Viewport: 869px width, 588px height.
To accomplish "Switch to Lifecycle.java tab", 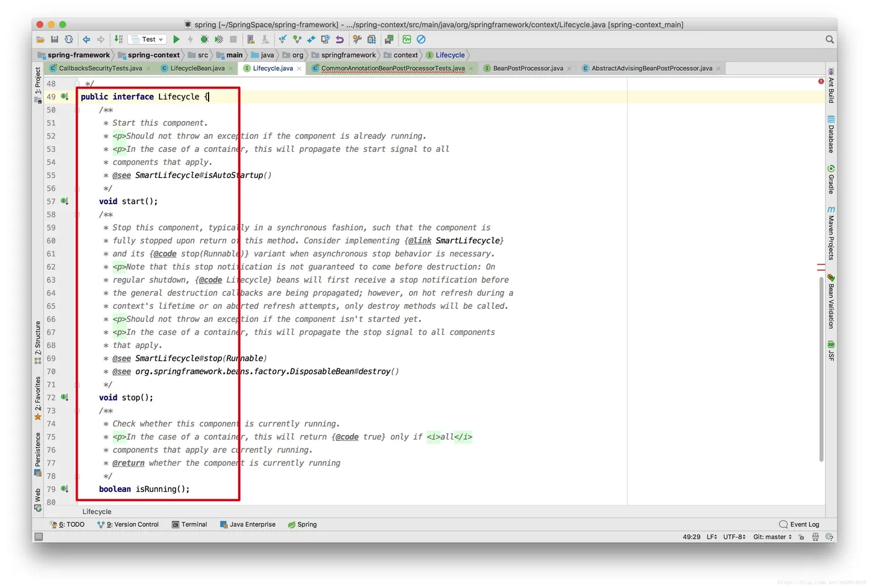I will click(272, 68).
